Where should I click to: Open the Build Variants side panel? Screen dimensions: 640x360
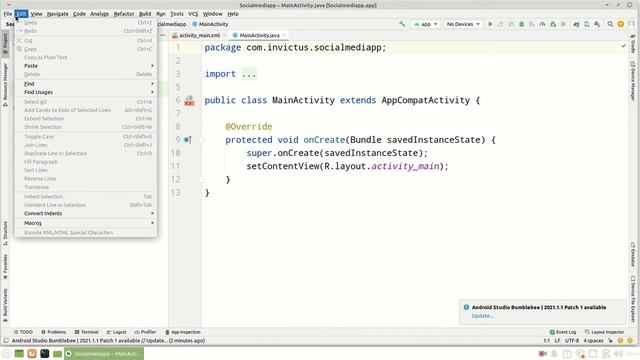pyautogui.click(x=5, y=305)
